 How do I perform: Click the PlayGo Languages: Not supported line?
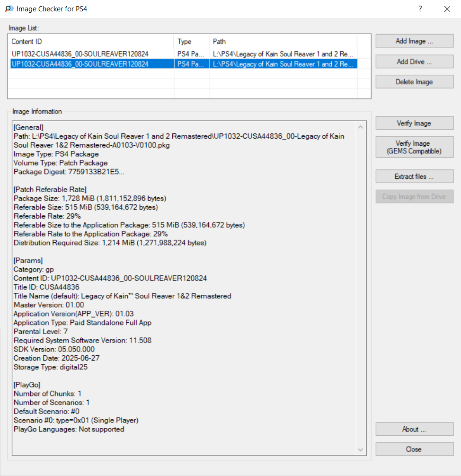pos(69,429)
